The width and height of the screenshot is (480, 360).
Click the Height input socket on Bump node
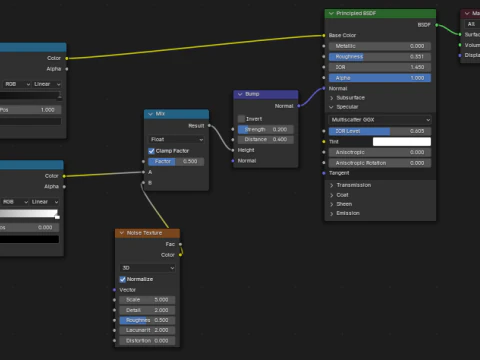233,150
